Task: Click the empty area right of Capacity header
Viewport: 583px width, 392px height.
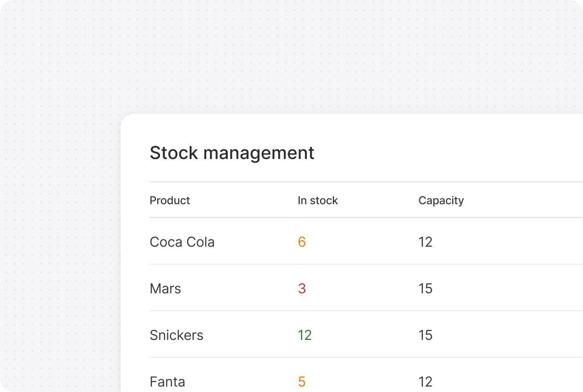Action: pos(526,201)
